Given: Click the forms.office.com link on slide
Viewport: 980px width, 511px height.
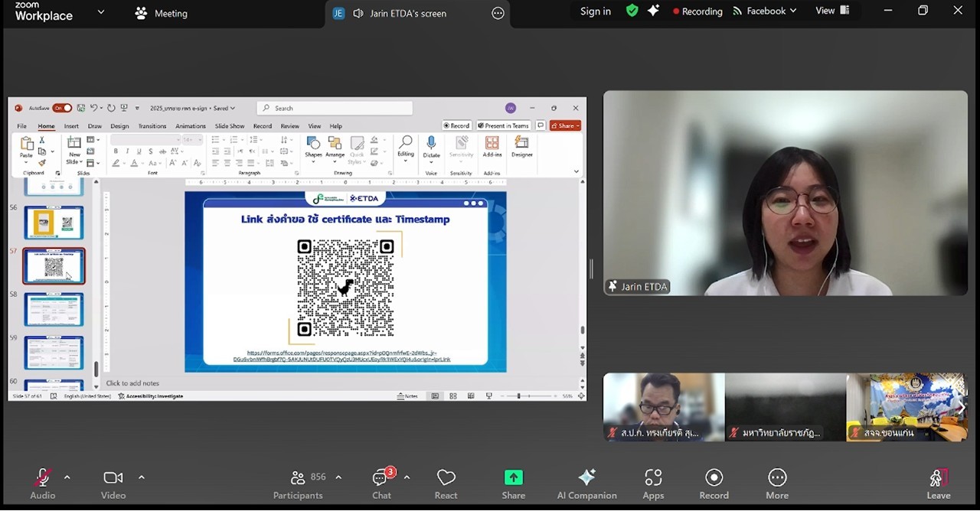Looking at the screenshot, I should pyautogui.click(x=342, y=356).
